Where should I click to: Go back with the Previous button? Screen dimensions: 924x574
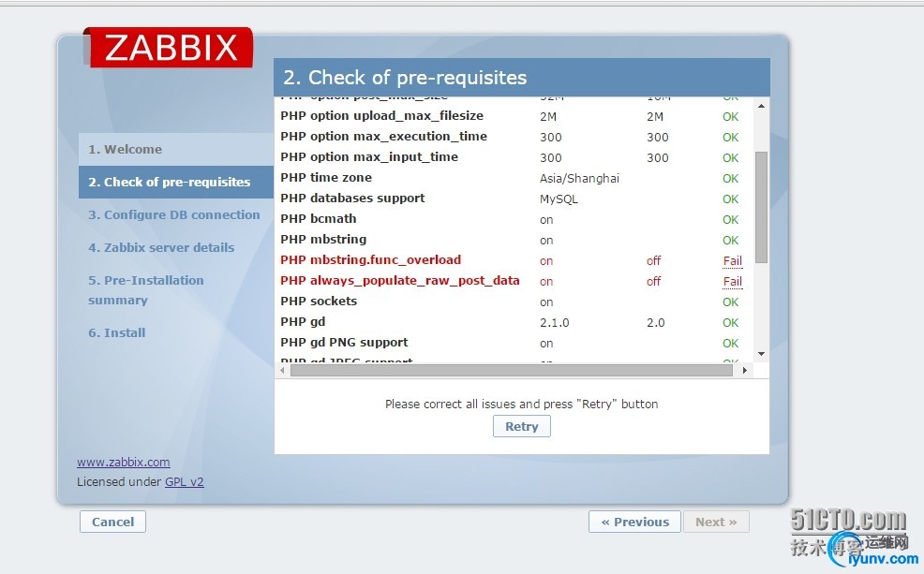(x=634, y=522)
